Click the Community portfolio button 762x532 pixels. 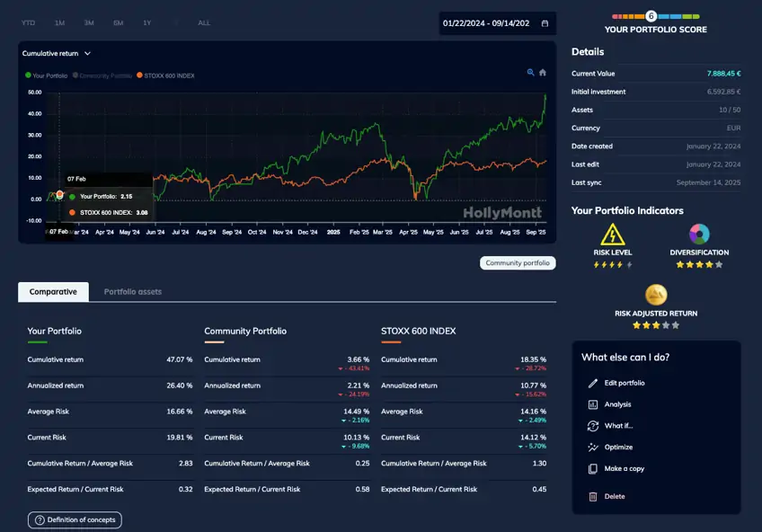pos(518,262)
